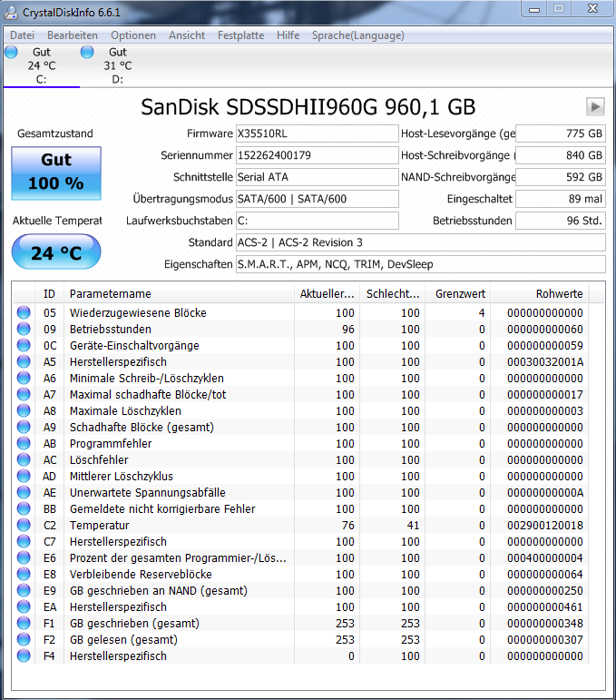Click status orb for GB gelesen (gesamt) row

[x=24, y=639]
